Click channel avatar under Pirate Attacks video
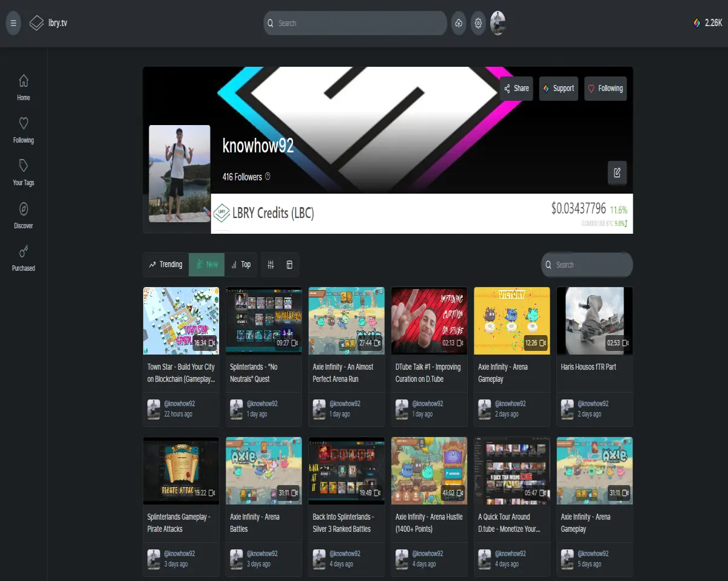728x581 pixels. tap(153, 559)
